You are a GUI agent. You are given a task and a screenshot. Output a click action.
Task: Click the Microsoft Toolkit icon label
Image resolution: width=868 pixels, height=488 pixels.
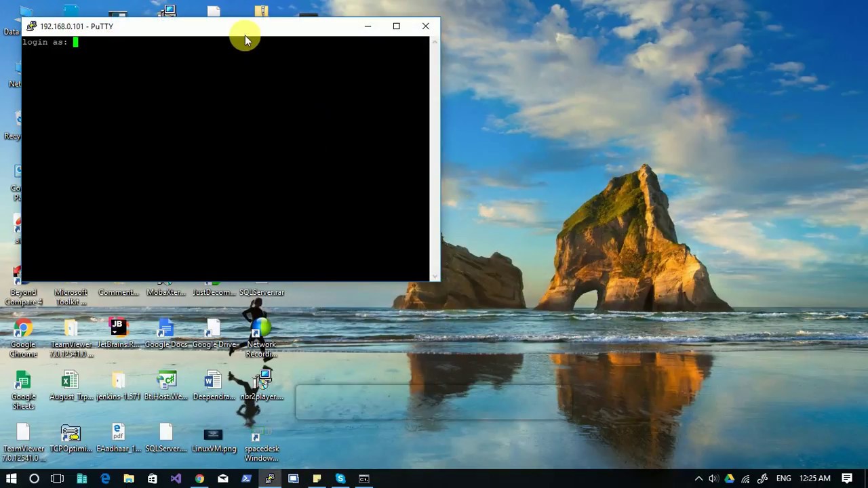tap(71, 298)
